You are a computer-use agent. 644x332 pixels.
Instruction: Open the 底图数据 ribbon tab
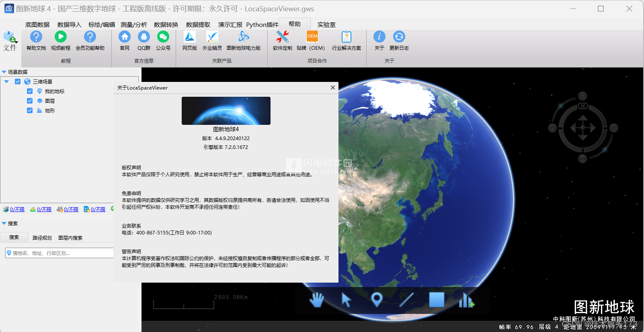click(x=37, y=24)
